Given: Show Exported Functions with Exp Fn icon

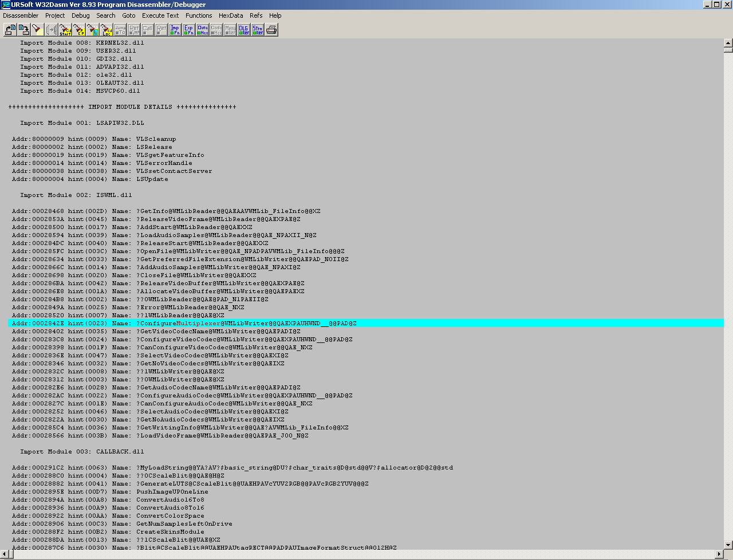Looking at the screenshot, I should pyautogui.click(x=189, y=29).
